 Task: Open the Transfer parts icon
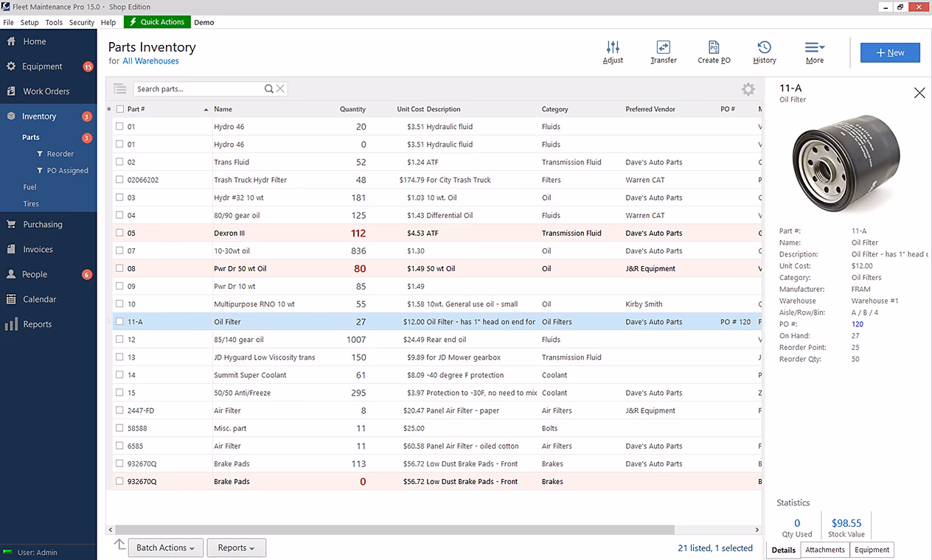[x=663, y=52]
